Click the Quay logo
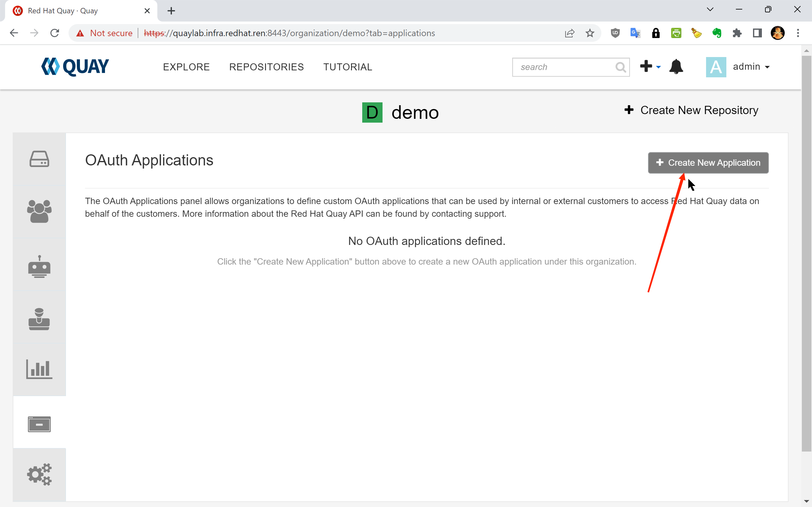This screenshot has height=507, width=812. [x=75, y=67]
